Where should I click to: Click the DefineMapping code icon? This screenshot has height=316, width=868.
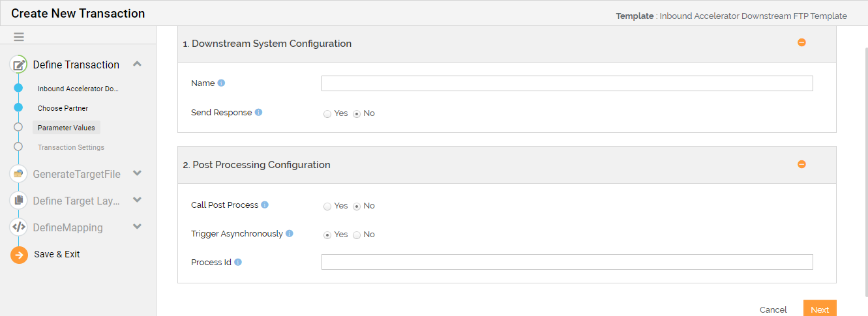[19, 227]
